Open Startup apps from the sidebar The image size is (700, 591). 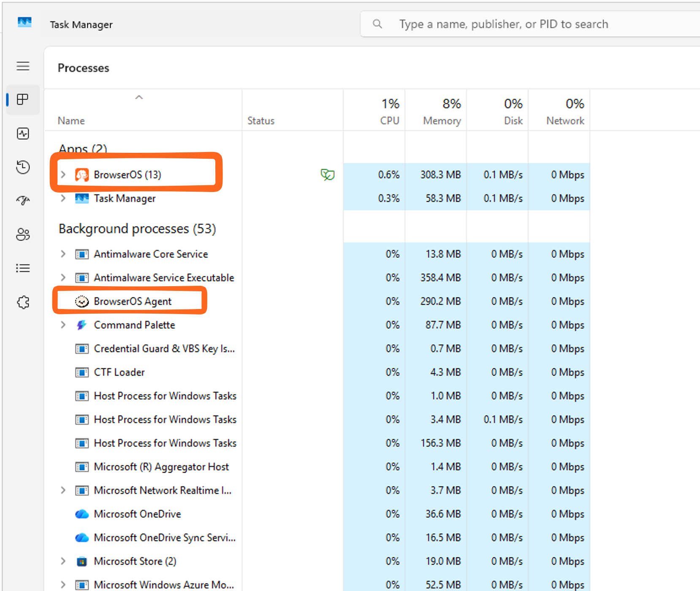click(23, 201)
